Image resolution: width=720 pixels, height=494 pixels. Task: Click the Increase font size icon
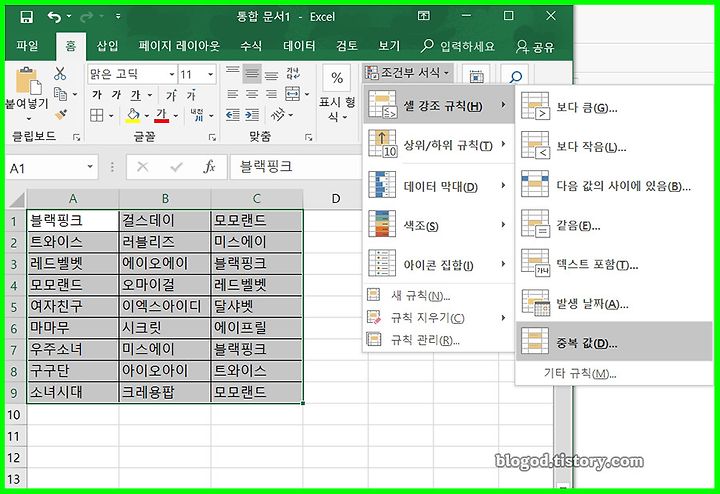171,95
